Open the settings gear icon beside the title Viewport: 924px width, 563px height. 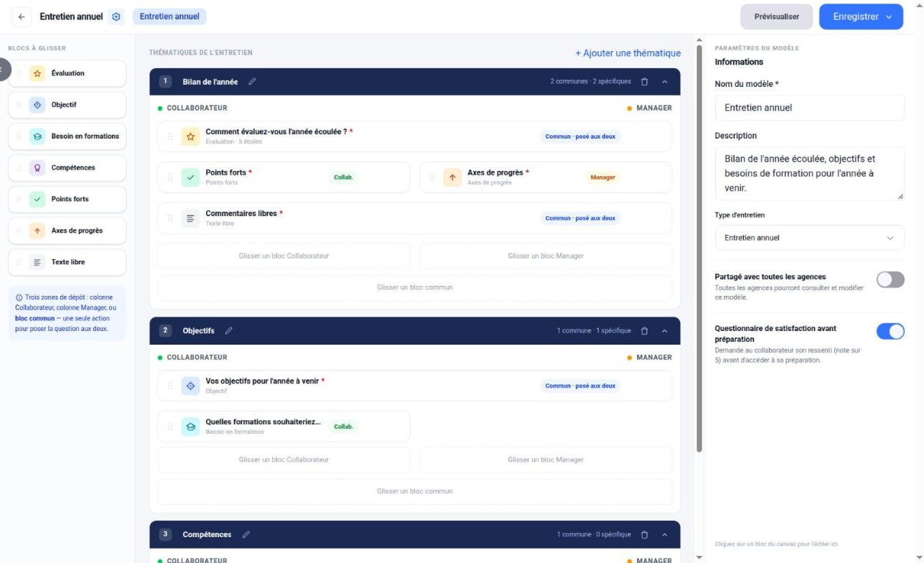pyautogui.click(x=117, y=17)
